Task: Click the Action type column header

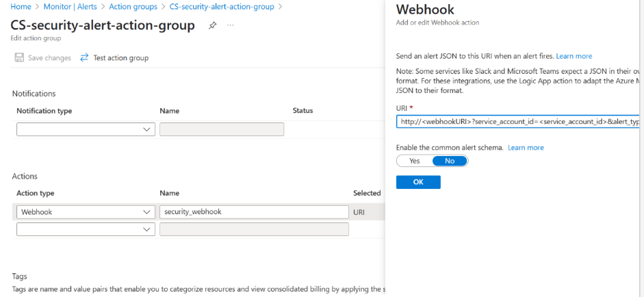Action: 36,193
